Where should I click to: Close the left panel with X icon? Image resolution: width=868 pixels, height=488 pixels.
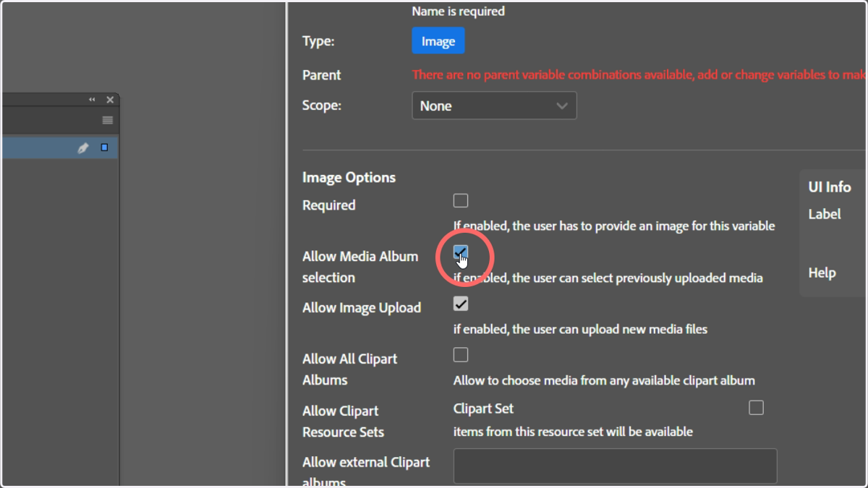pos(110,100)
